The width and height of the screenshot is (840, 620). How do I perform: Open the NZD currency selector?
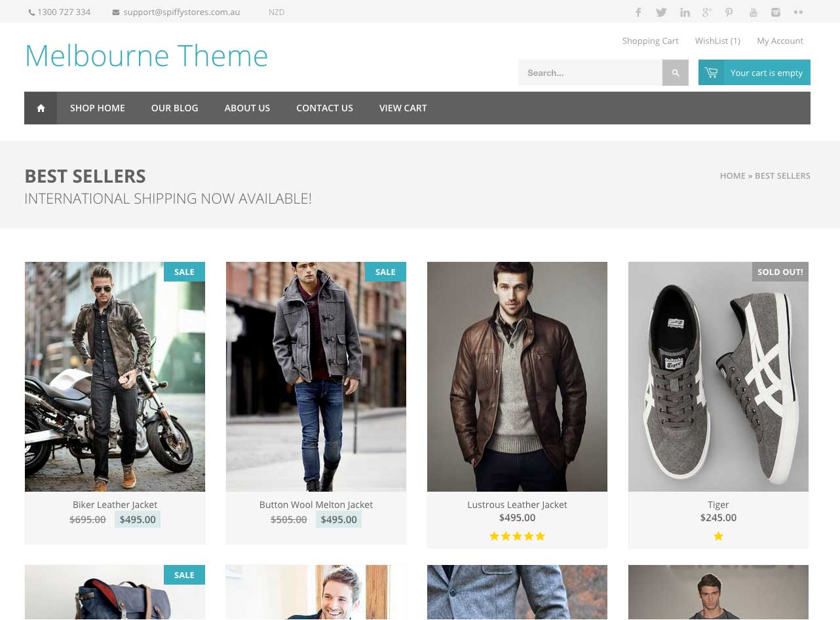click(277, 12)
